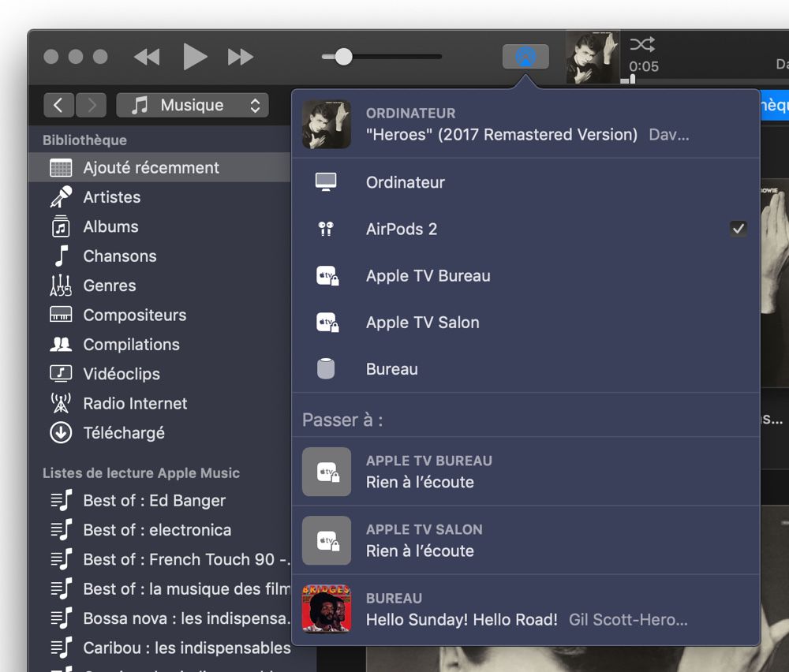Select AirPods 2 output row

[525, 229]
